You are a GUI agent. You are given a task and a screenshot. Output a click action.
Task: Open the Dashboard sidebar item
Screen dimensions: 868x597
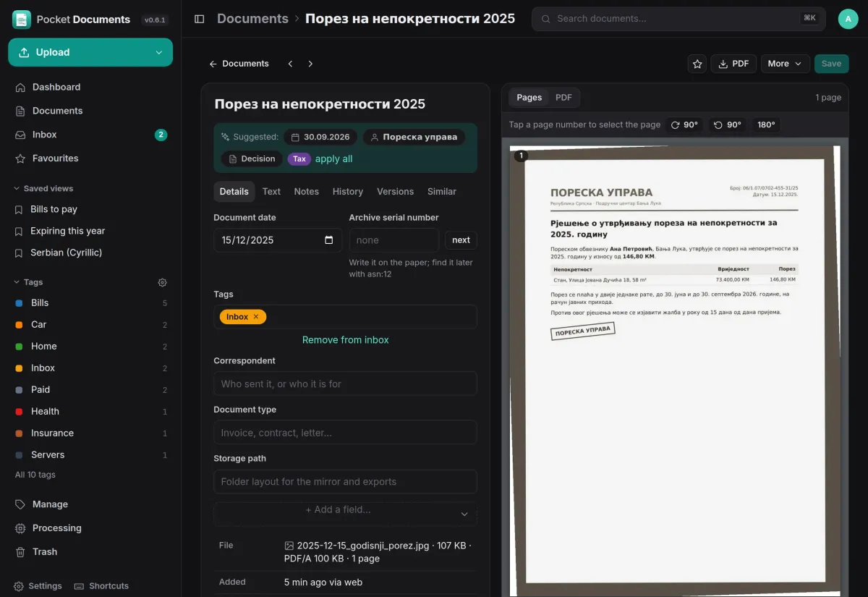click(x=90, y=87)
